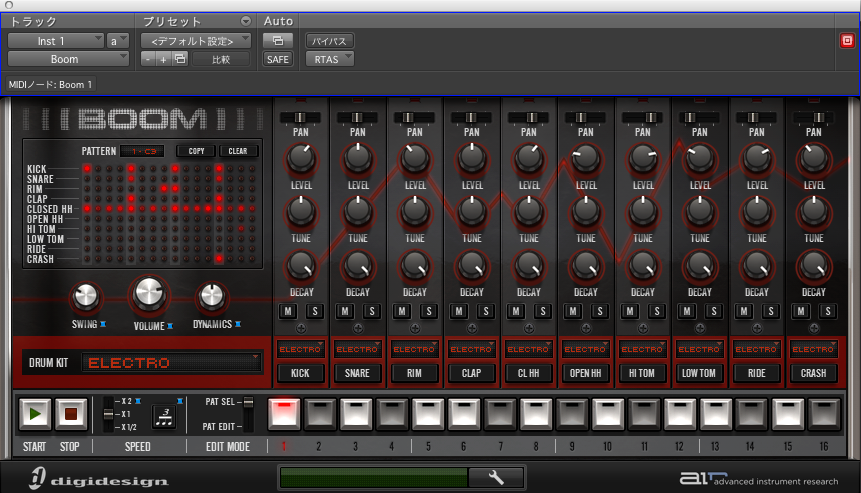Solo the KICK channel
The width and height of the screenshot is (861, 493).
point(315,311)
